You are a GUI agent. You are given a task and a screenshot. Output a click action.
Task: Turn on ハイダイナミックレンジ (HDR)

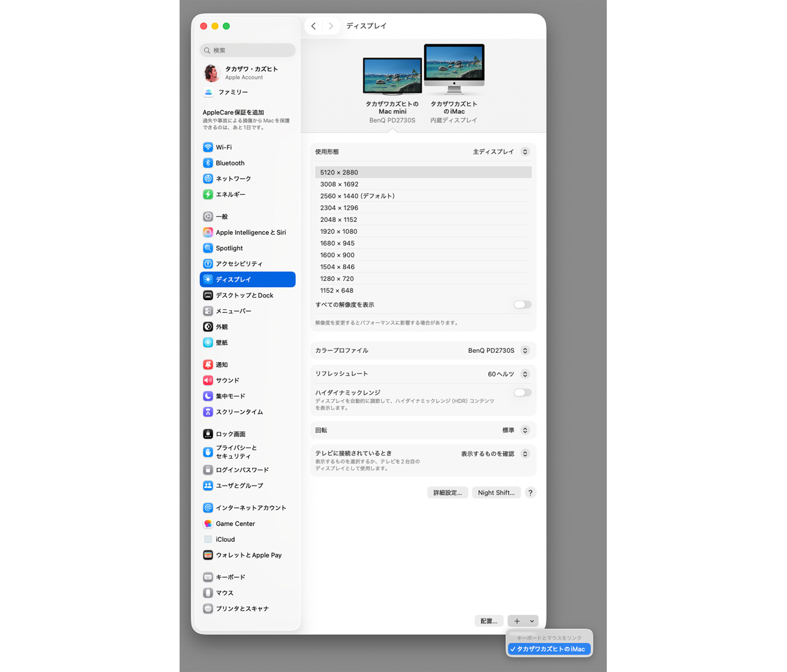[x=521, y=392]
